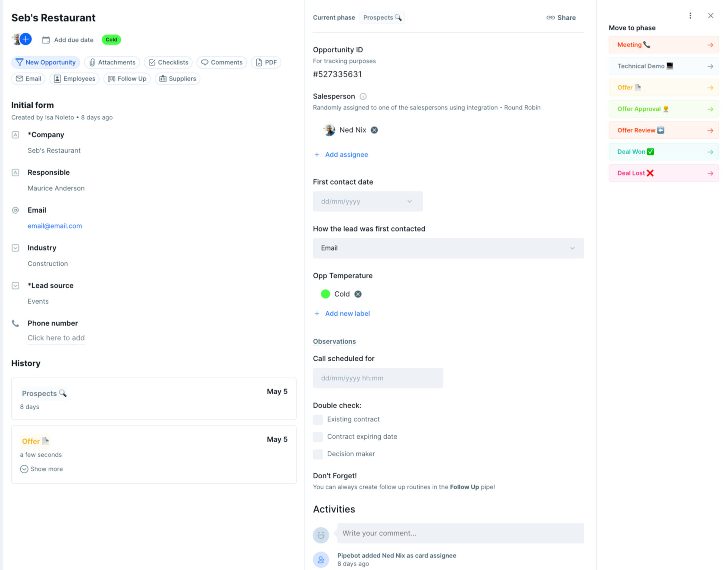This screenshot has height=570, width=728.
Task: Open the card options menu
Action: (x=690, y=16)
